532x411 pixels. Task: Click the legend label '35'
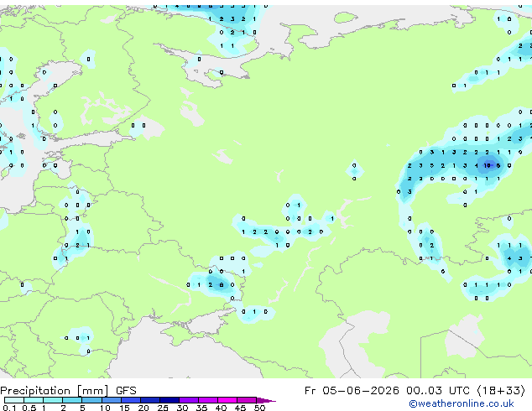click(x=201, y=408)
